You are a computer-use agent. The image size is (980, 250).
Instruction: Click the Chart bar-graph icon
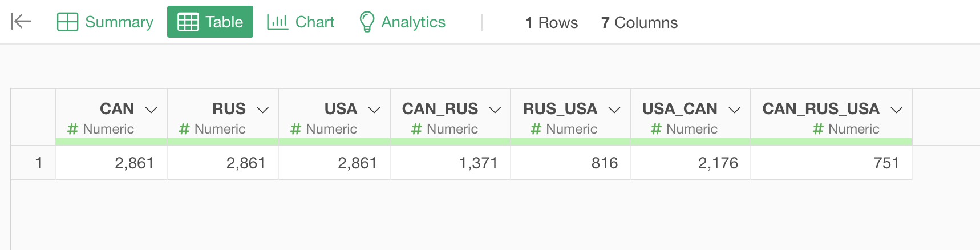[277, 22]
